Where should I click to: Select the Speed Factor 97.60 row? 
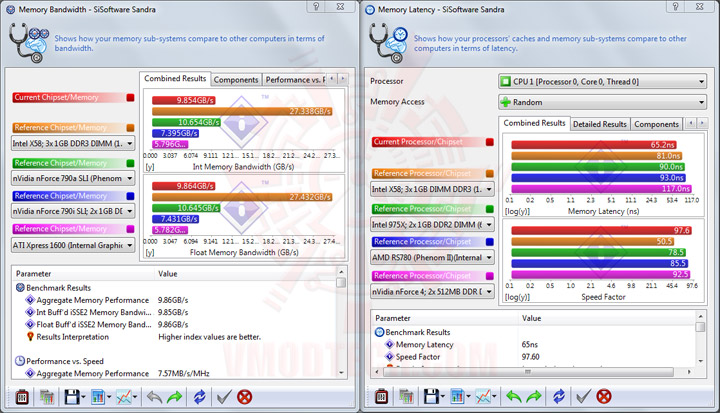point(535,356)
